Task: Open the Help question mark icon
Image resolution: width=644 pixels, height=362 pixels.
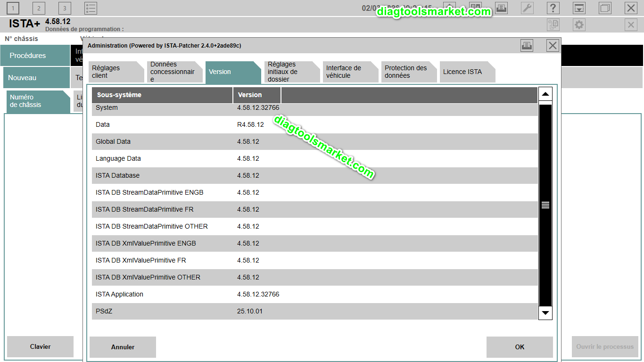Action: [553, 8]
